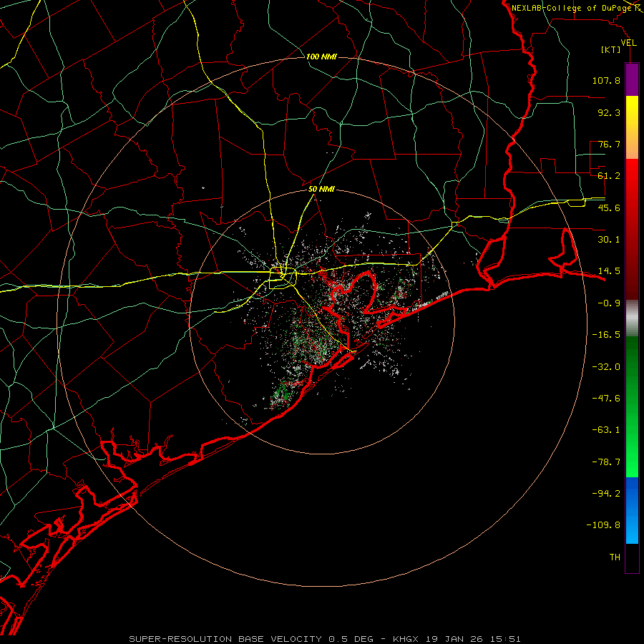The width and height of the screenshot is (644, 644).
Task: Click the 61.2 velocity scale value
Action: 609,176
